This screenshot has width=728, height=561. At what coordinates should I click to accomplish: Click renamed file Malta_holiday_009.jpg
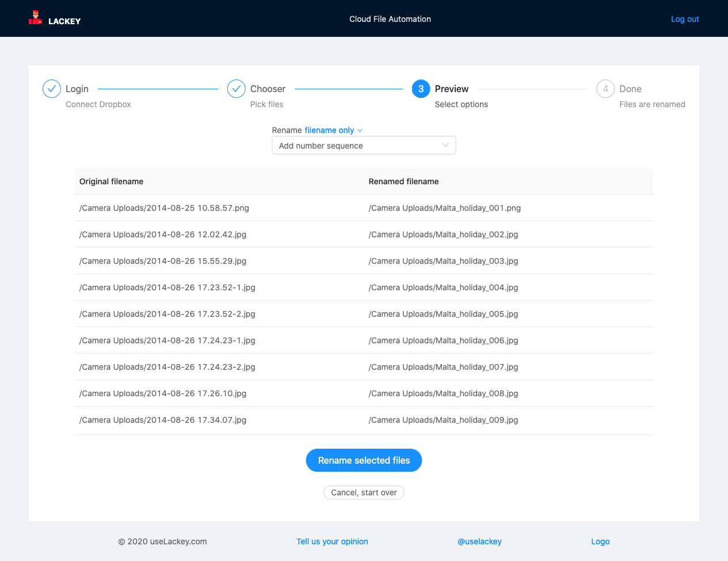(444, 420)
